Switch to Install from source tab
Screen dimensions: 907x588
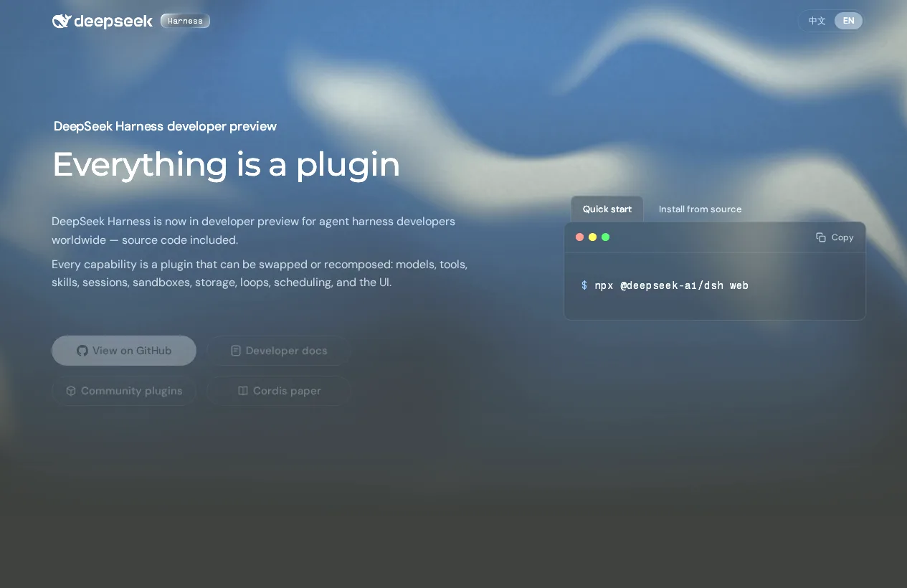700,209
